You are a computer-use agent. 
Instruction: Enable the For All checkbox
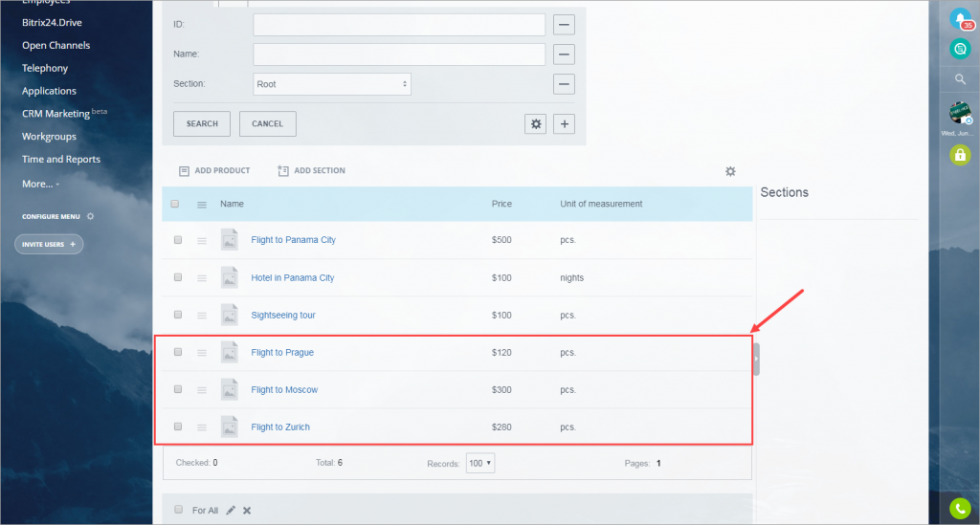click(179, 510)
